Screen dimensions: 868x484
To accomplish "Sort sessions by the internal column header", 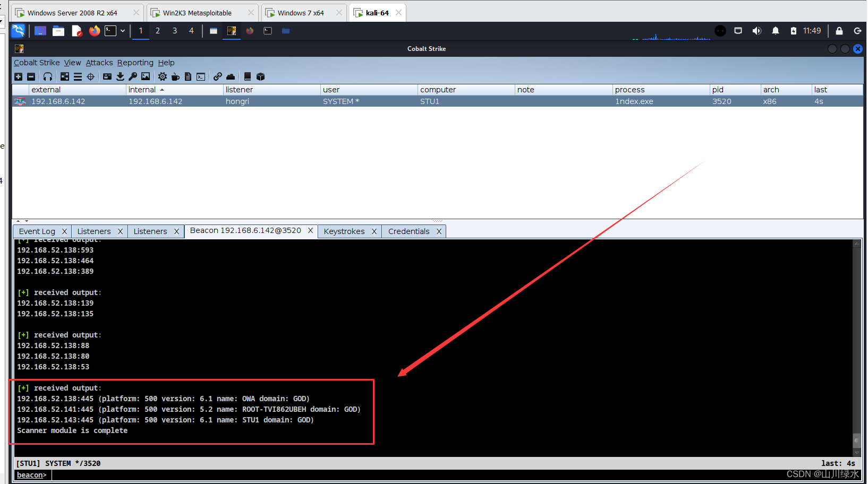I will coord(175,90).
